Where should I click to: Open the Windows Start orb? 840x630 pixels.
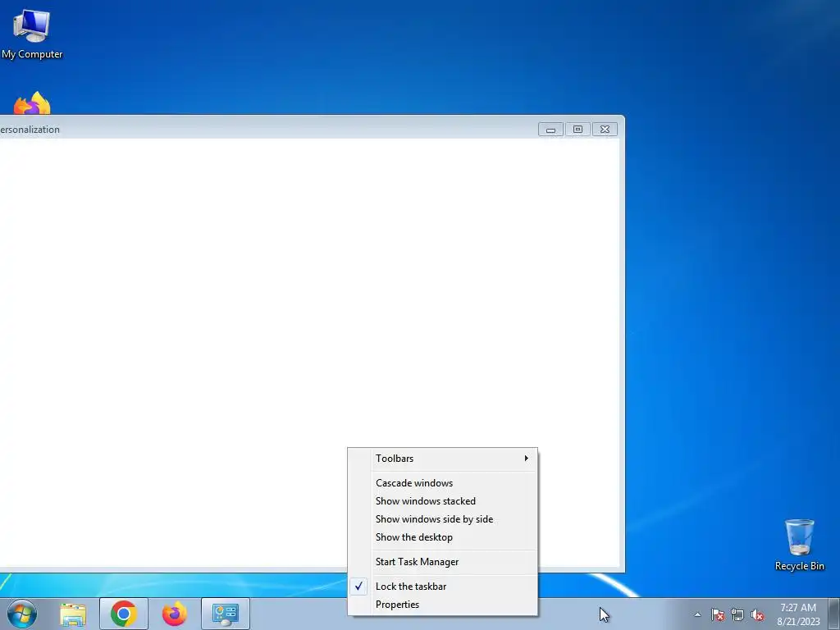[x=22, y=614]
